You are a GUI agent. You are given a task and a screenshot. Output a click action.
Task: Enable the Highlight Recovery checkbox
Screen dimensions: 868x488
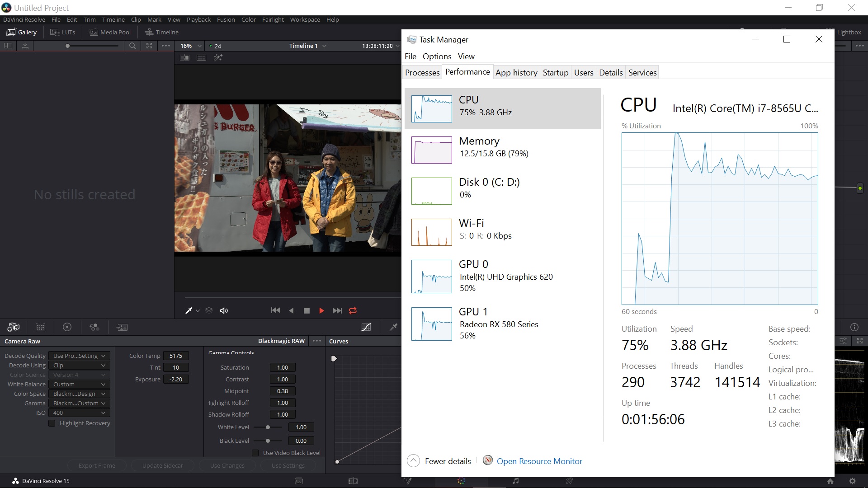pos(52,423)
